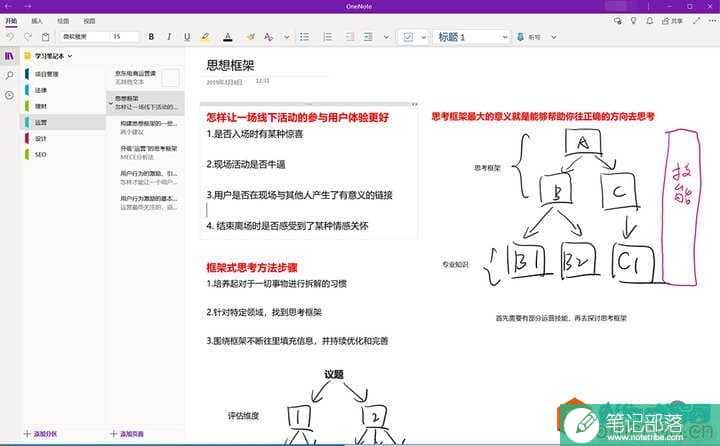This screenshot has width=720, height=446.
Task: Click the red heading 框架式思考方法步骤
Action: coord(252,267)
